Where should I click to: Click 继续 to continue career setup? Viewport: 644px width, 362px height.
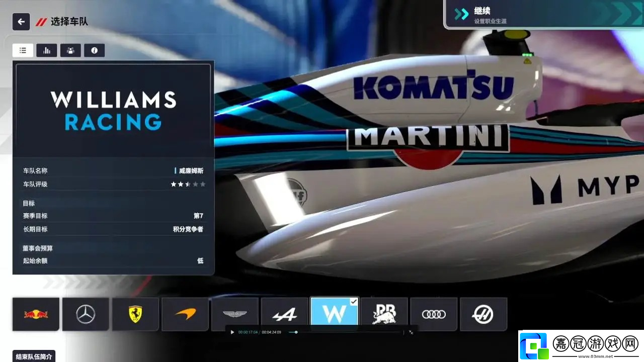point(543,15)
